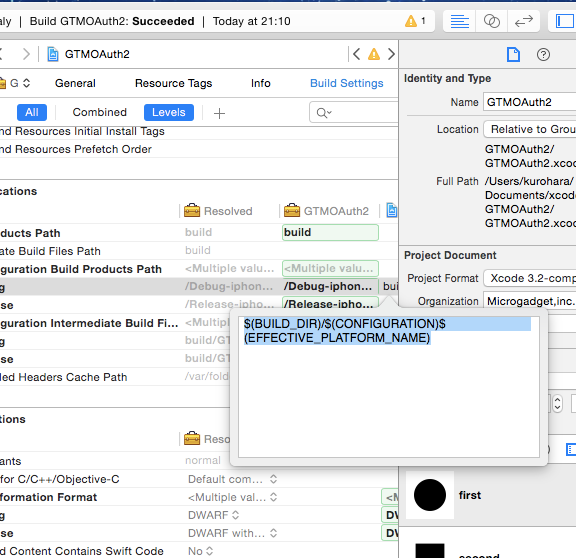Click the popover text editor with $(BUILD_DIR) value
This screenshot has height=558, width=576.
[x=389, y=387]
